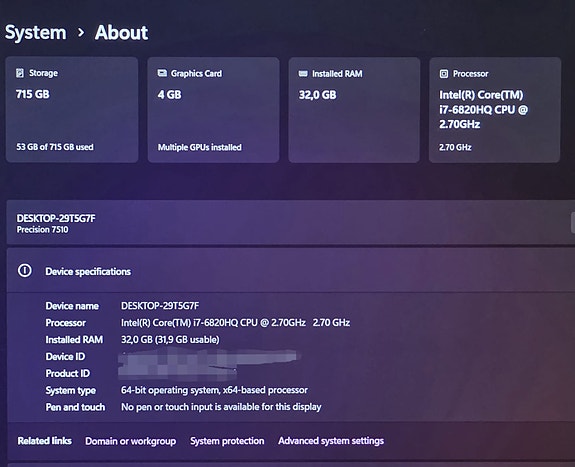Click the Installed RAM icon
This screenshot has width=575, height=467.
[303, 74]
